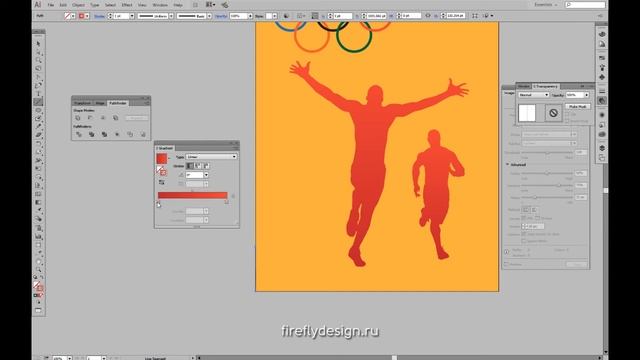The image size is (640, 360).
Task: Delete gradient stop trash icon
Action: click(x=233, y=196)
